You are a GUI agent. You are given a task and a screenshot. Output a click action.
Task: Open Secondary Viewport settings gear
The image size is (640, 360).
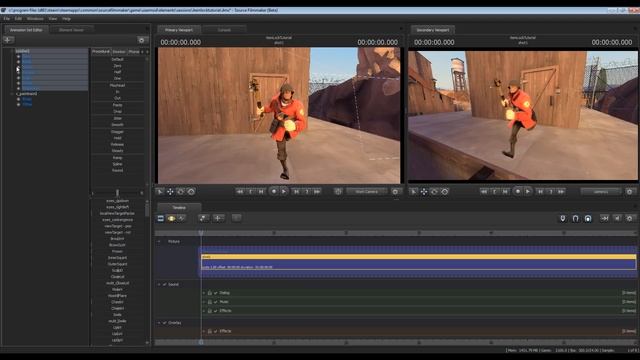tap(629, 191)
